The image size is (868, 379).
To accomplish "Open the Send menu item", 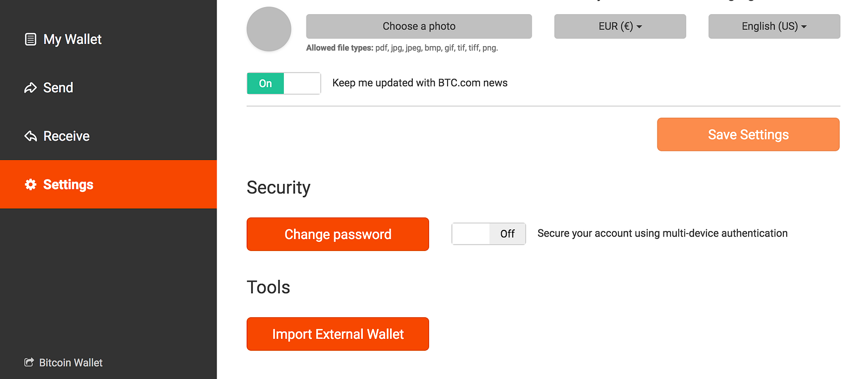I will [58, 88].
